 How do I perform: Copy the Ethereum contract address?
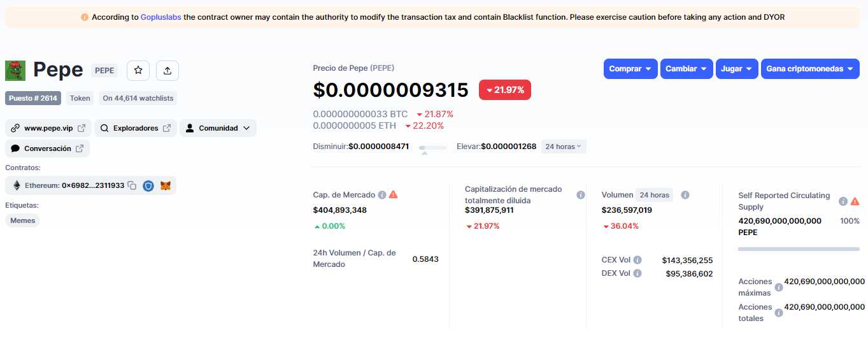(132, 185)
